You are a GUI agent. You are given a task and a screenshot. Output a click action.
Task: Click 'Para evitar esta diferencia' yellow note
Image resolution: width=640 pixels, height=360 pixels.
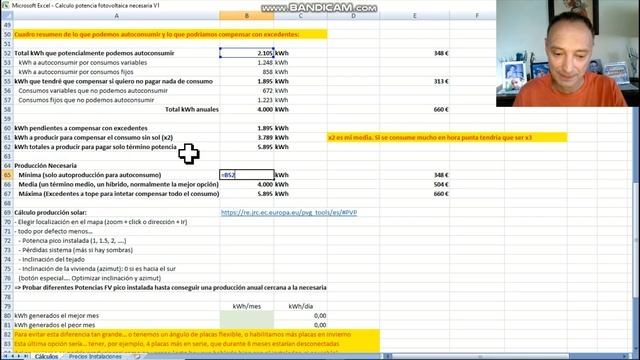pyautogui.click(x=196, y=334)
